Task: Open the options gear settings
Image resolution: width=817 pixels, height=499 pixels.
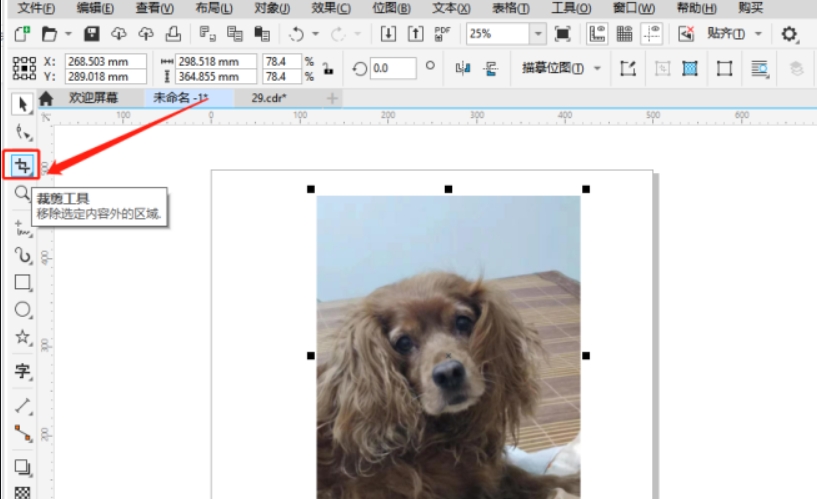Action: (x=789, y=34)
